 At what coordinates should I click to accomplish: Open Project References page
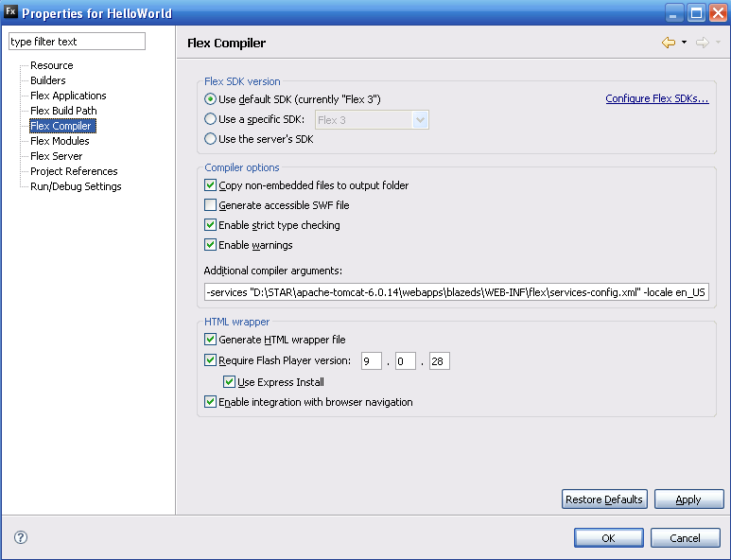74,171
